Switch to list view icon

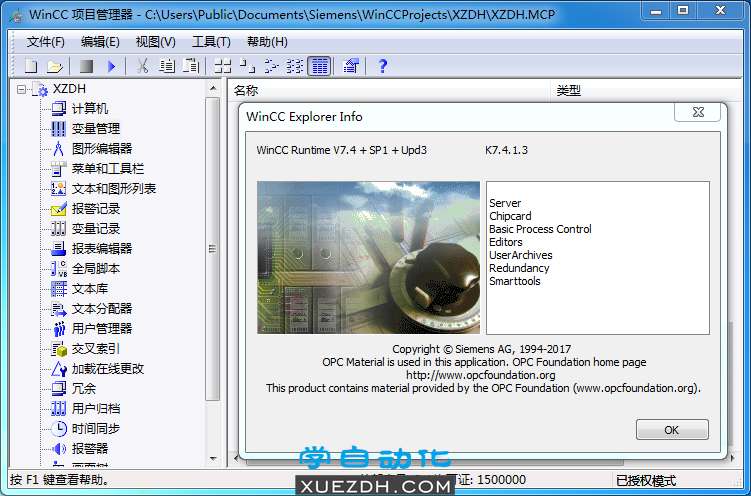(272, 66)
